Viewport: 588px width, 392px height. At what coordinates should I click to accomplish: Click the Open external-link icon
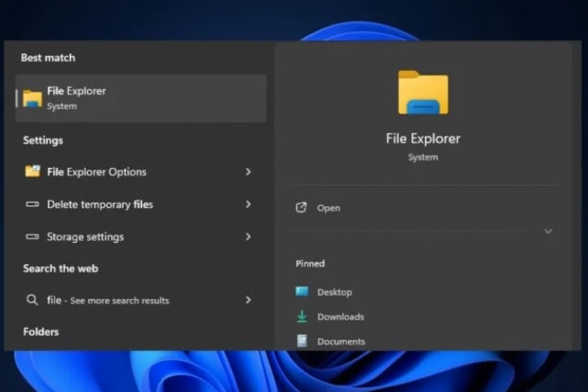[x=301, y=208]
